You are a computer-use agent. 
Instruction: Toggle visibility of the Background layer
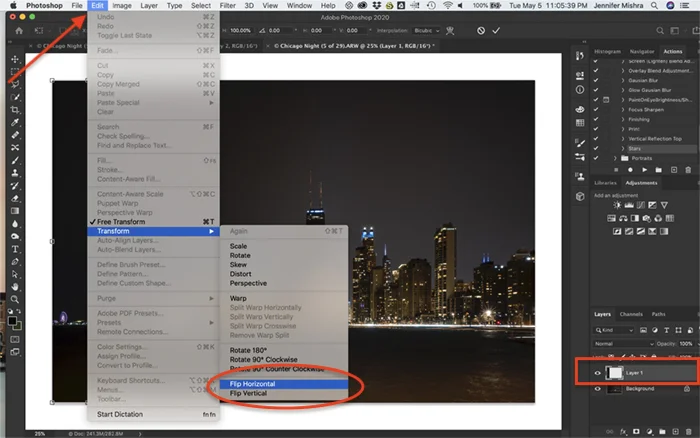point(600,388)
